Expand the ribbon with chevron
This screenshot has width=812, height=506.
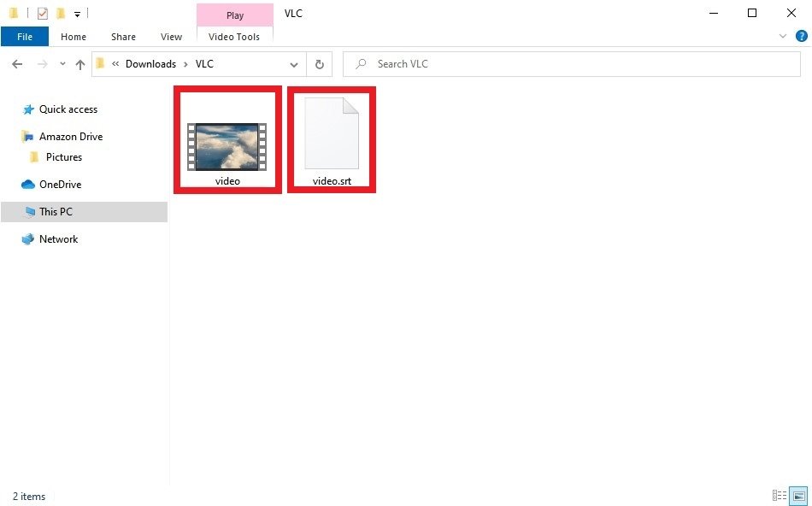pos(782,36)
